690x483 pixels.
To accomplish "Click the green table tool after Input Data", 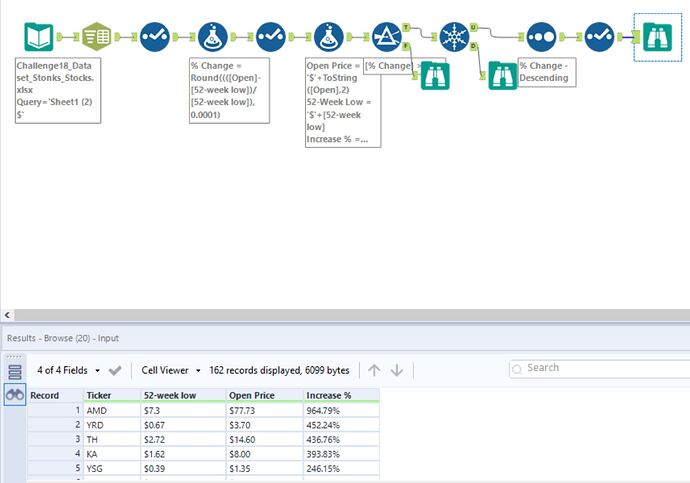I will click(x=97, y=37).
